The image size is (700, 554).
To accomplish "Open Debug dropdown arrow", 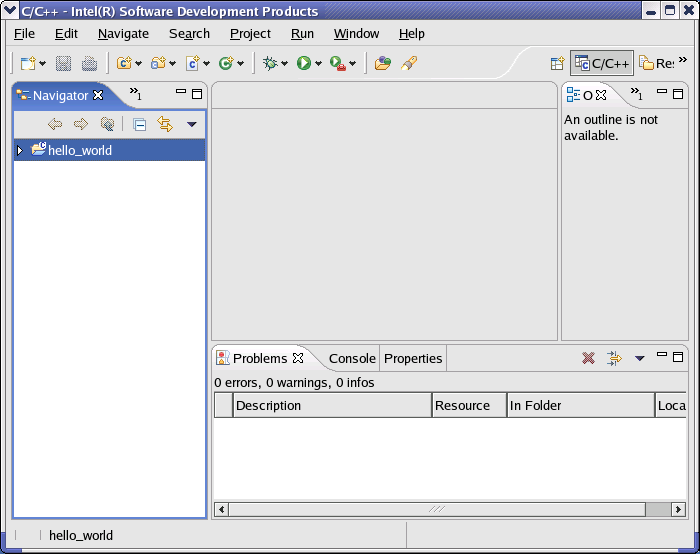I will coord(284,64).
